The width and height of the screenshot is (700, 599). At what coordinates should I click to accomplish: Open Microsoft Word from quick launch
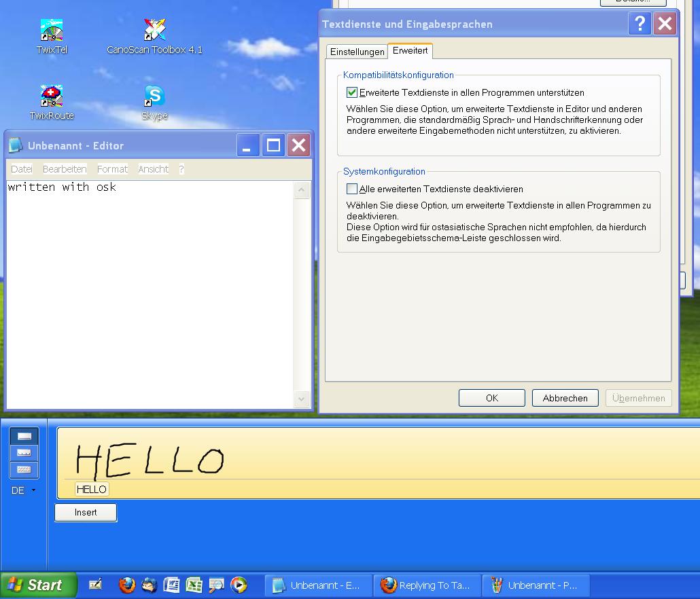(x=171, y=585)
